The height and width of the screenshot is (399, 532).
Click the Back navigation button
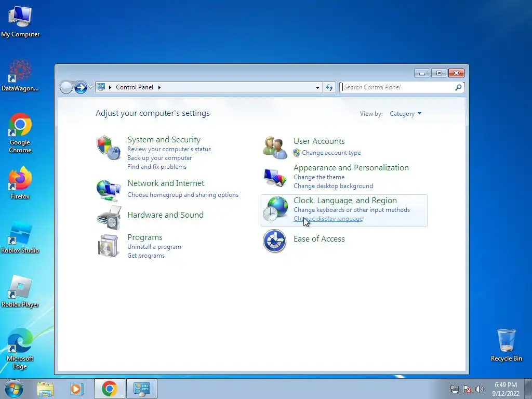(66, 87)
